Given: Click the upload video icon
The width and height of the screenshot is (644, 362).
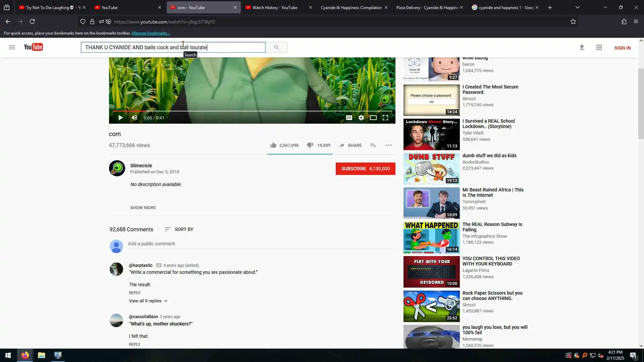Looking at the screenshot, I should pyautogui.click(x=582, y=48).
